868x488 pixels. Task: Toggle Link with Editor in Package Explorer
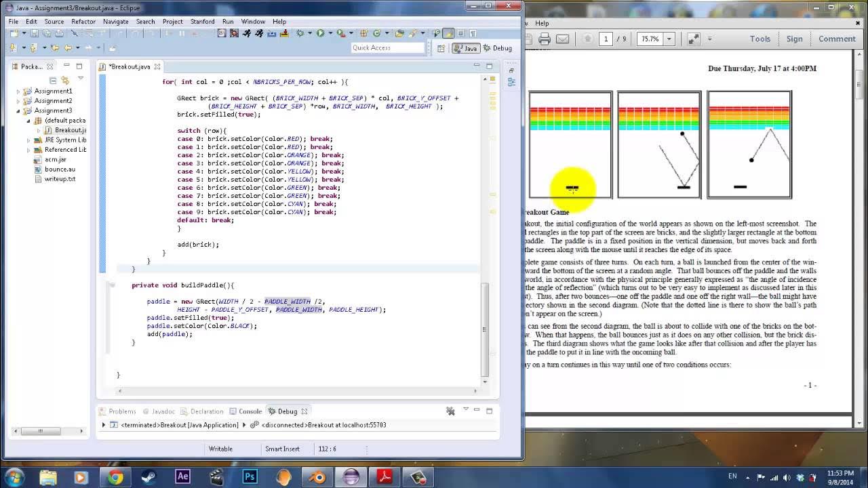pos(64,80)
